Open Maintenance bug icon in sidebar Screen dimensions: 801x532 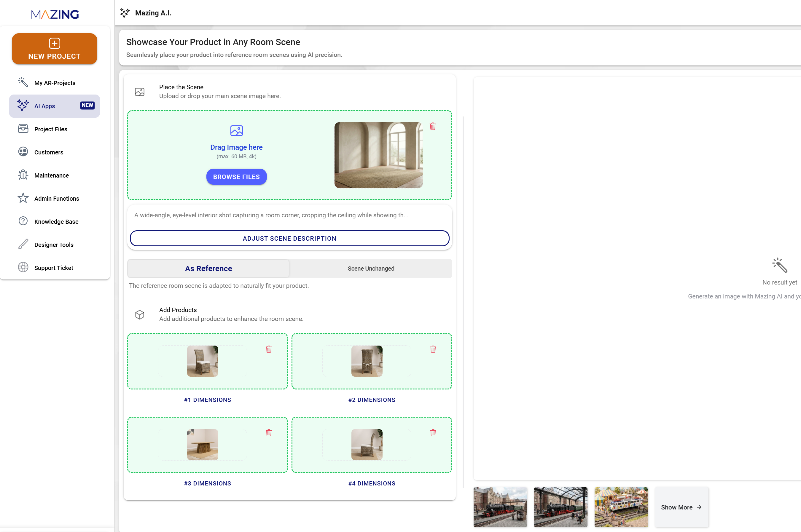[23, 175]
